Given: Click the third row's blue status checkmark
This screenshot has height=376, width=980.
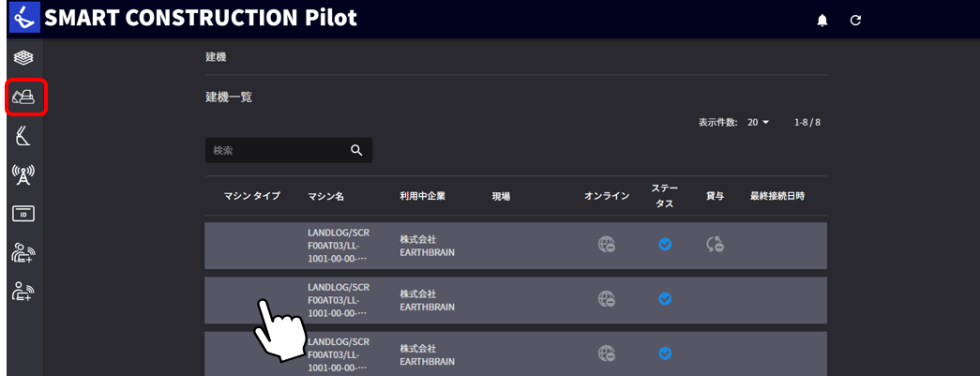Looking at the screenshot, I should pyautogui.click(x=665, y=353).
